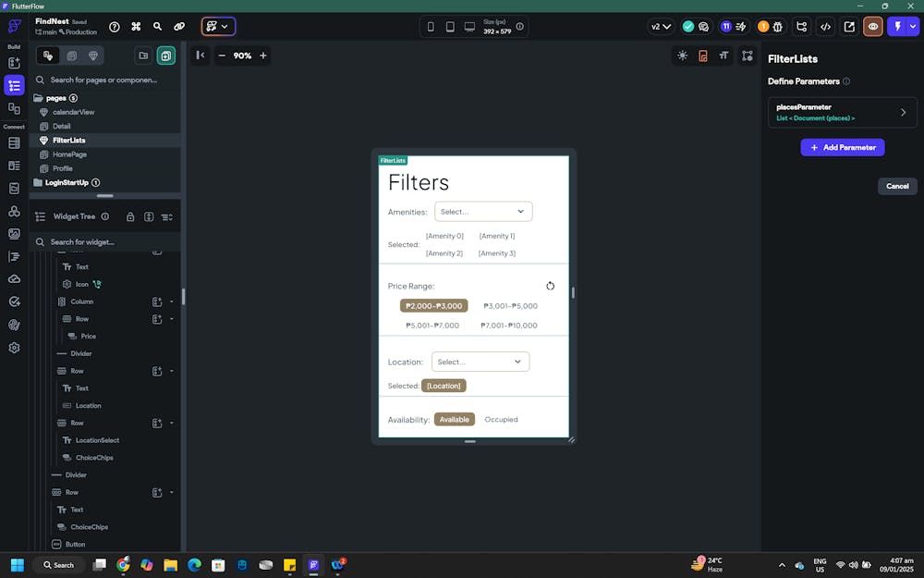The image size is (924, 578).
Task: Click the Cancel button
Action: [896, 186]
